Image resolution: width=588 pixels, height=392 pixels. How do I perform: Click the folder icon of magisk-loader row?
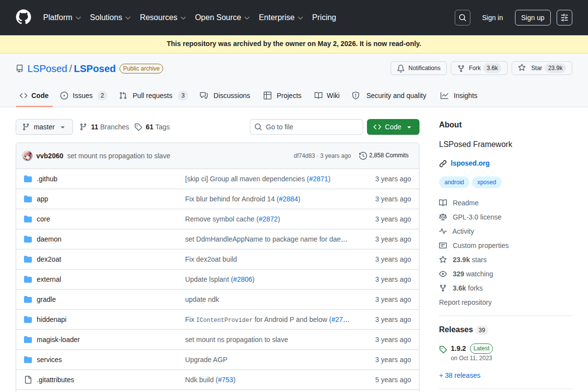(28, 340)
